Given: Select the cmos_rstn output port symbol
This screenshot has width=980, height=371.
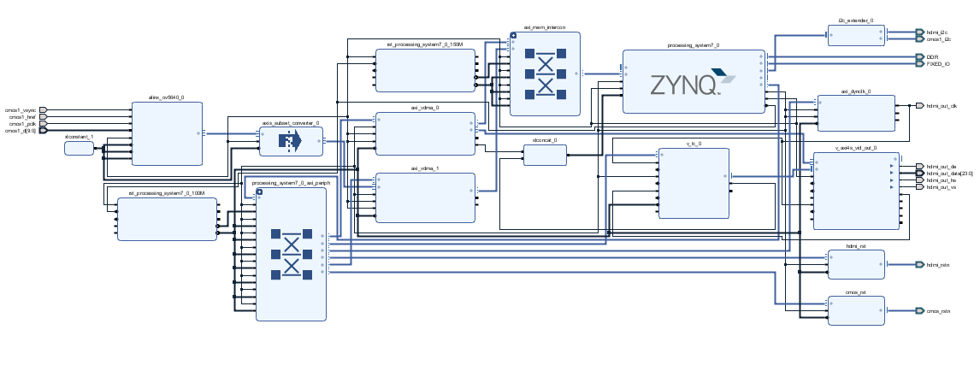Looking at the screenshot, I should click(x=919, y=310).
